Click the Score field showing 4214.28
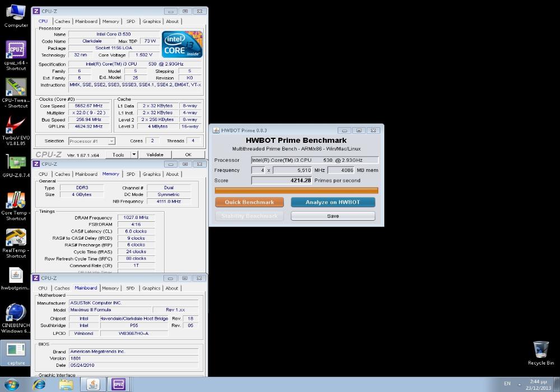This screenshot has width=560, height=392. 282,181
